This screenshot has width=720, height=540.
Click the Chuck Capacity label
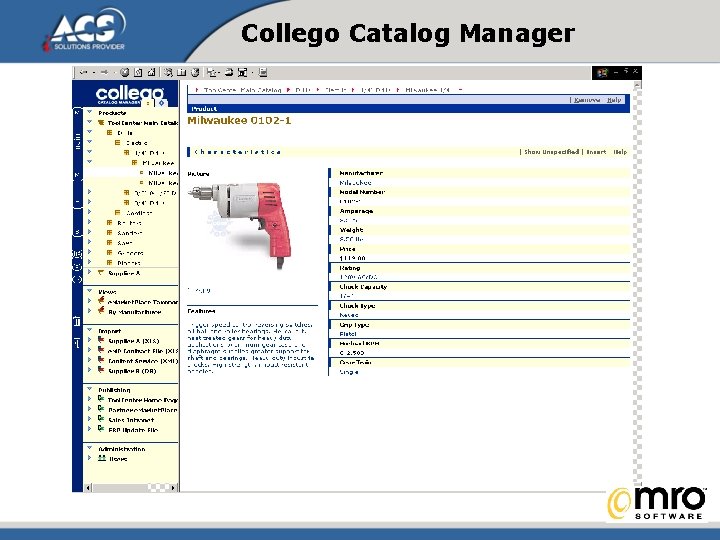click(363, 287)
